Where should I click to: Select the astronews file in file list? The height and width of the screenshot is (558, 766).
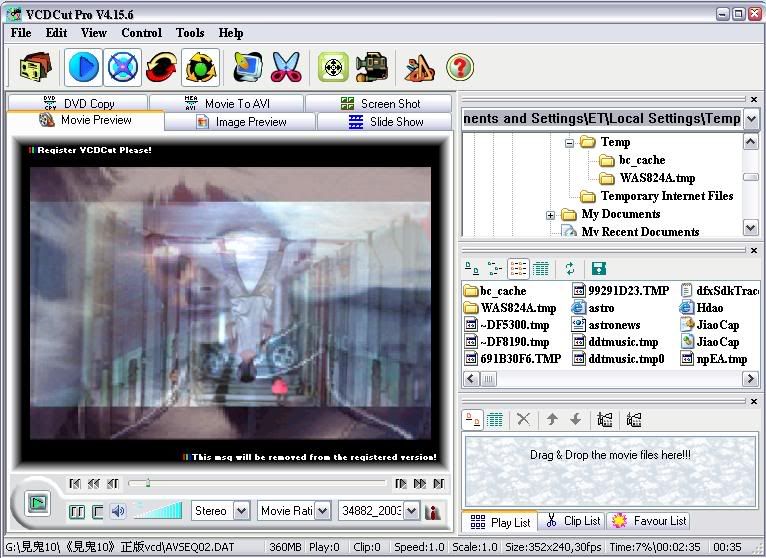coord(606,325)
